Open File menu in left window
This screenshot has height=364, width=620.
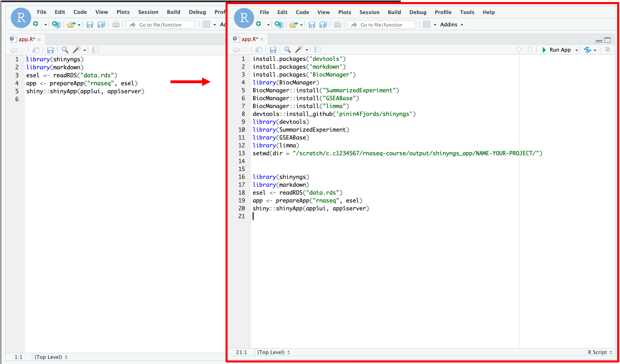42,12
